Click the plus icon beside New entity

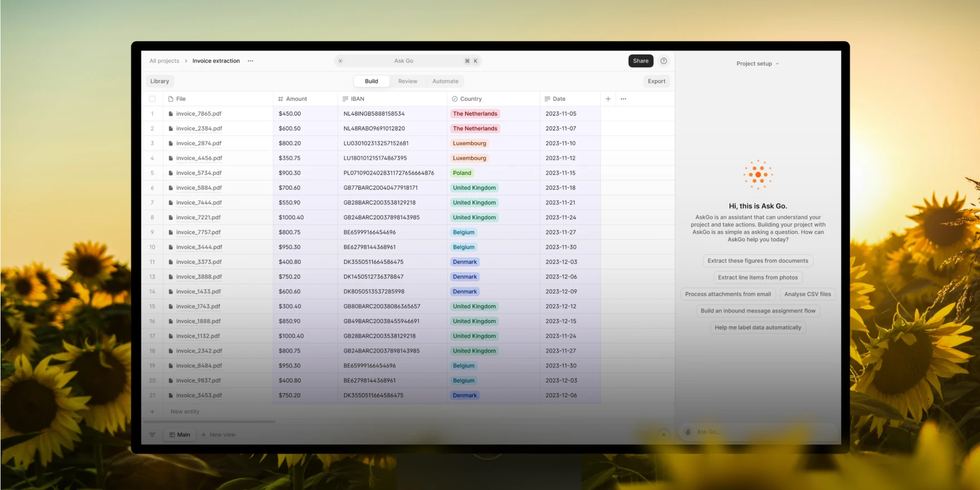[152, 411]
